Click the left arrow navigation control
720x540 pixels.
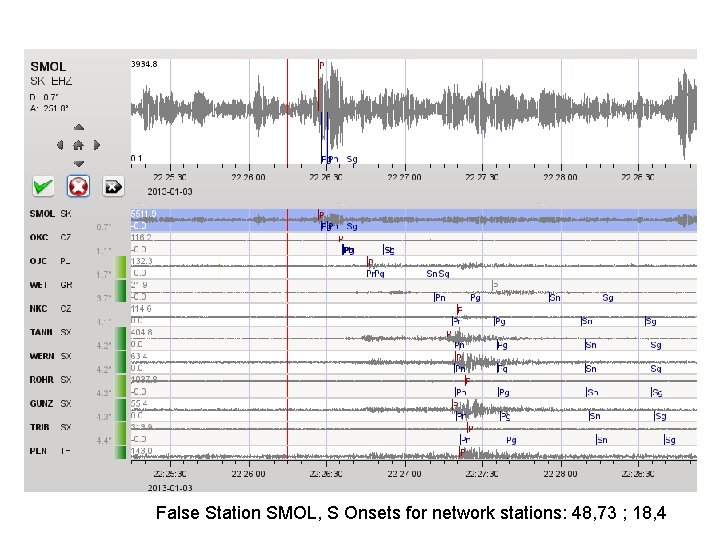60,146
